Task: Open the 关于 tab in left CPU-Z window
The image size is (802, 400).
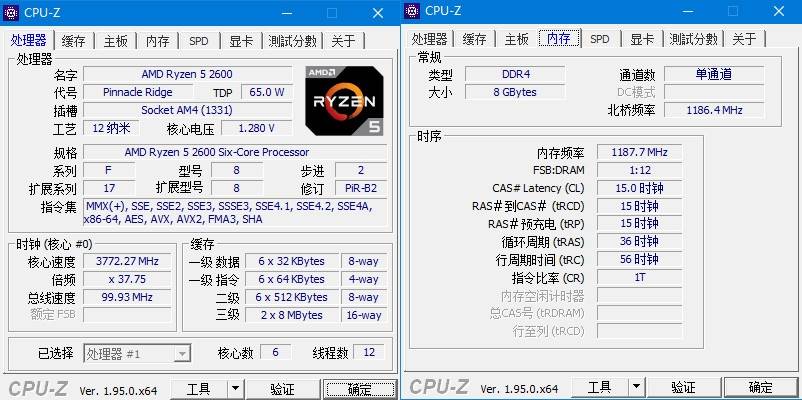Action: (343, 41)
